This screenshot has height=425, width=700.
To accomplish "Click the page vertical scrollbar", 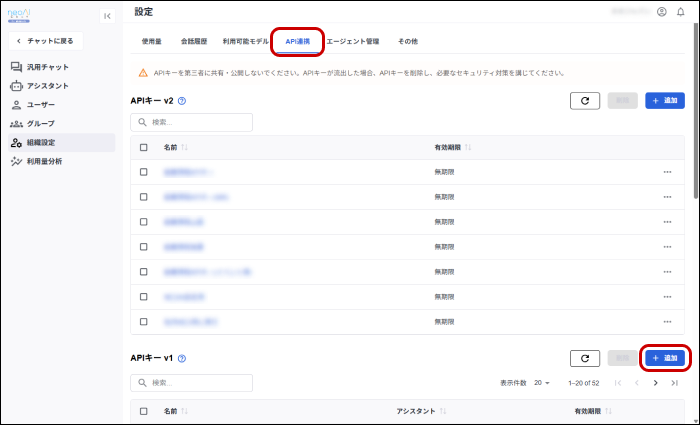I will click(x=695, y=111).
